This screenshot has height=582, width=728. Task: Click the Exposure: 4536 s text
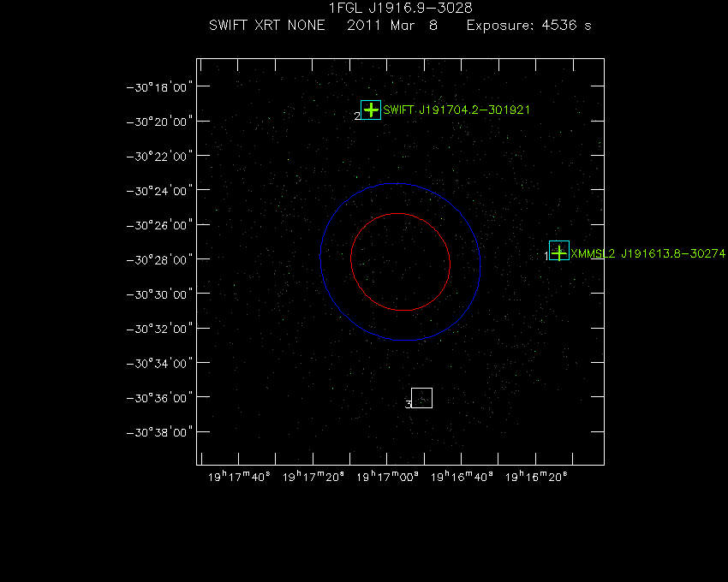528,25
